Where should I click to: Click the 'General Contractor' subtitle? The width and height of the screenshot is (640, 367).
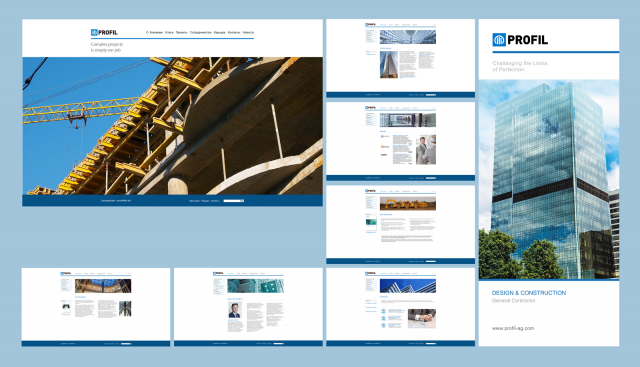(513, 300)
